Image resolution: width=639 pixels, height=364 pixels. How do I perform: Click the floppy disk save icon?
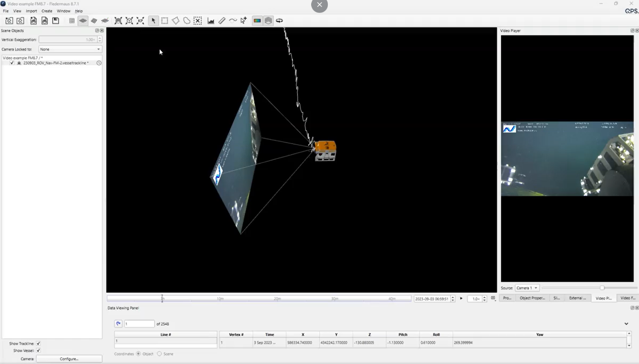[x=55, y=21]
